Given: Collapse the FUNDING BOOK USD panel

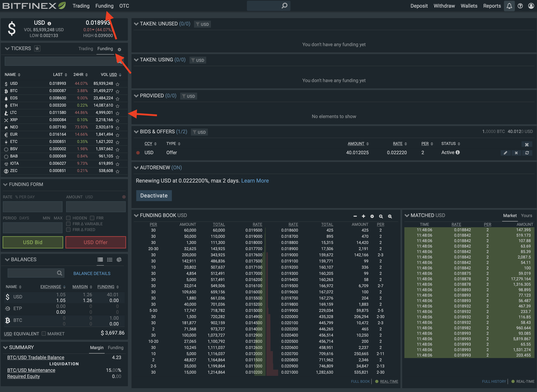Looking at the screenshot, I should pyautogui.click(x=136, y=215).
